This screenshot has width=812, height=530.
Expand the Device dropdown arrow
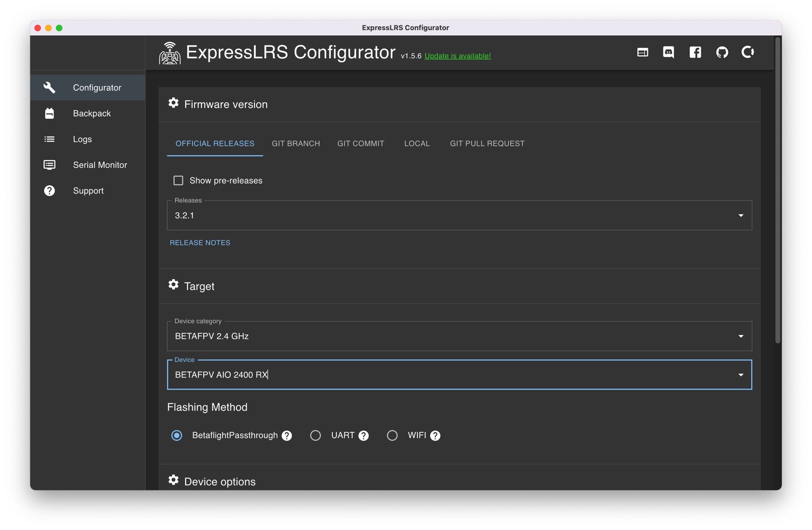click(x=741, y=375)
